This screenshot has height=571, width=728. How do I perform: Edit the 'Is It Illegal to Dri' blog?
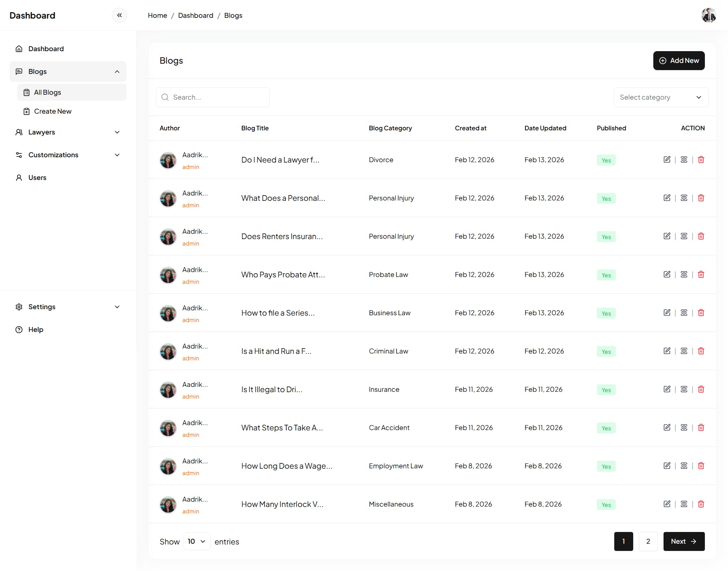[x=667, y=389]
